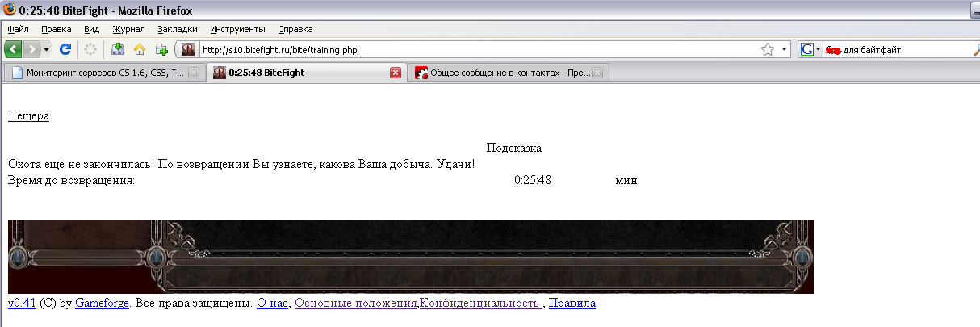Expand the address bar URL history dropdown
Viewport: 980px width, 327px height.
(784, 49)
